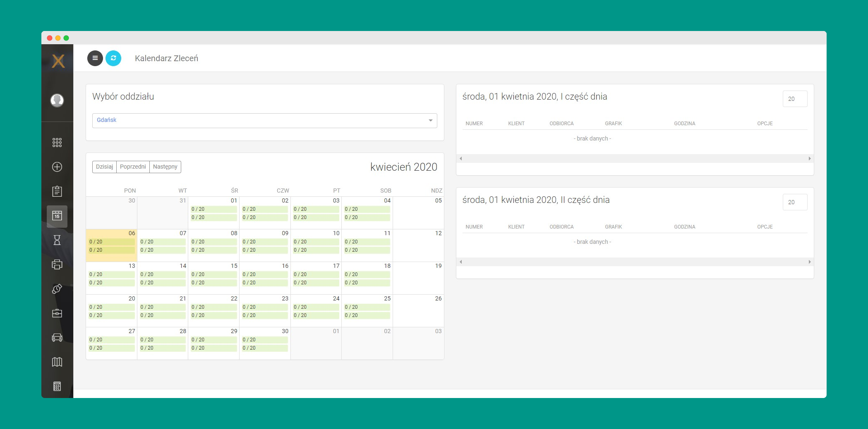Open the briefcase sidebar icon

click(x=57, y=313)
